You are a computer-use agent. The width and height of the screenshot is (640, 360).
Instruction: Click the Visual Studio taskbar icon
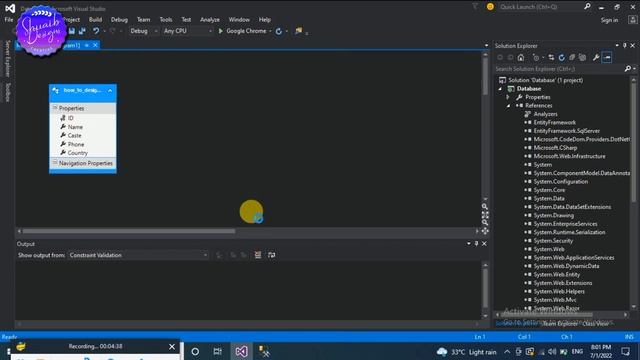241,351
